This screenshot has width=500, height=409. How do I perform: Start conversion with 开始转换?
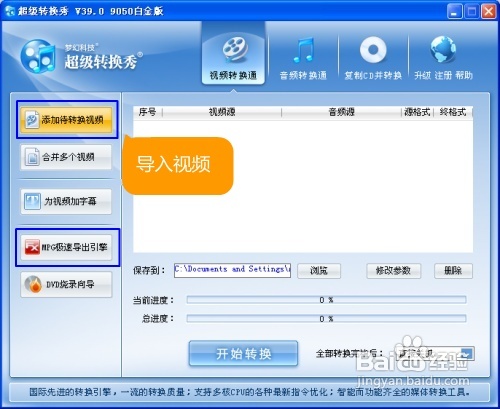point(243,353)
